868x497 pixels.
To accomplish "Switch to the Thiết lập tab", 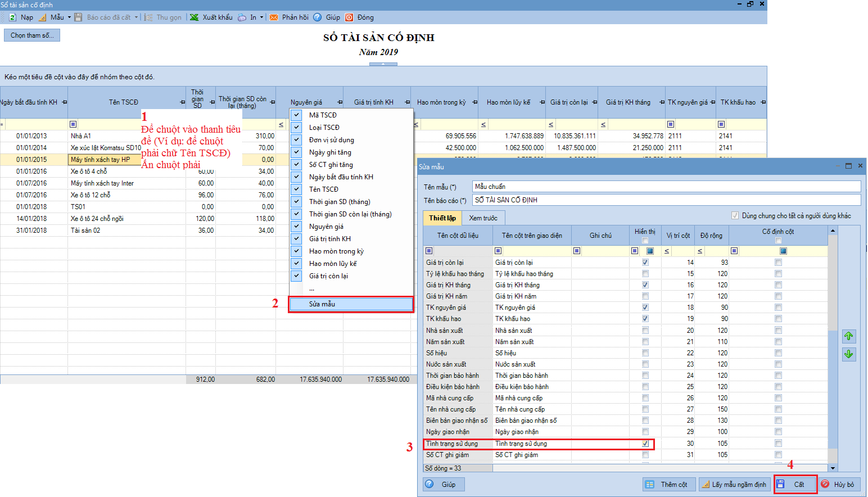I will [x=442, y=218].
